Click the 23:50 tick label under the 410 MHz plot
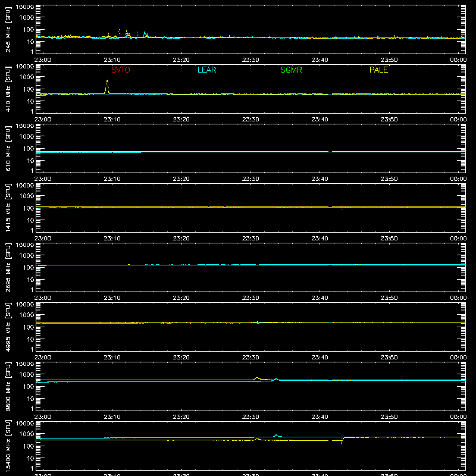Image resolution: width=476 pixels, height=476 pixels. coord(389,120)
